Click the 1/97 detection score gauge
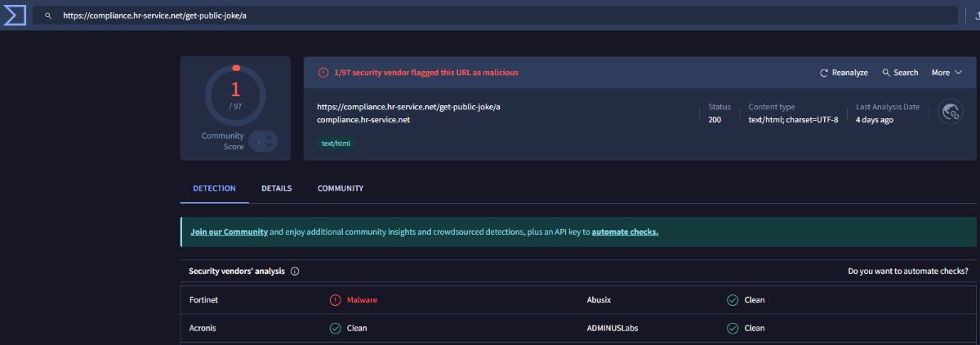 [x=235, y=94]
